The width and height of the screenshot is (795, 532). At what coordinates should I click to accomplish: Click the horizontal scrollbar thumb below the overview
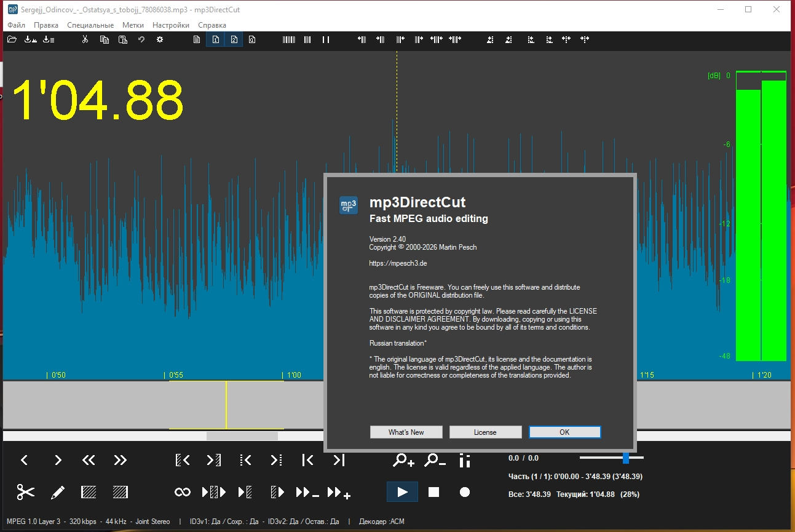point(242,436)
